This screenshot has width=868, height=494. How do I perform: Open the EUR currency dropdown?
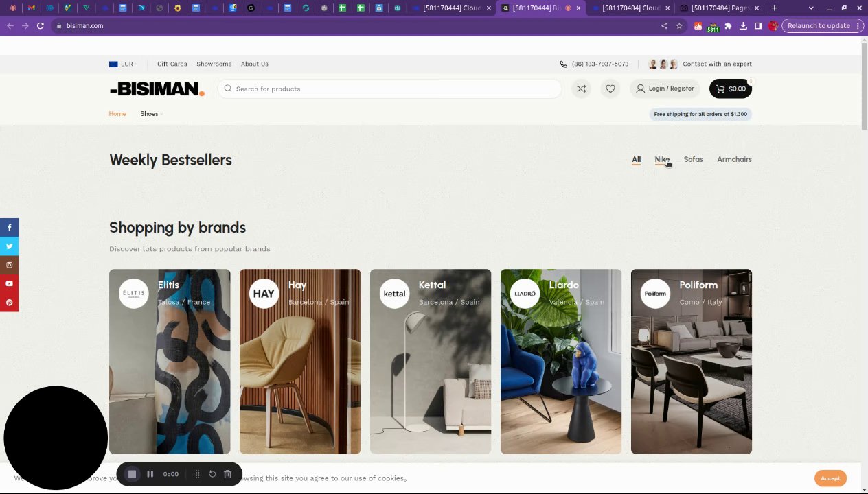(x=123, y=64)
